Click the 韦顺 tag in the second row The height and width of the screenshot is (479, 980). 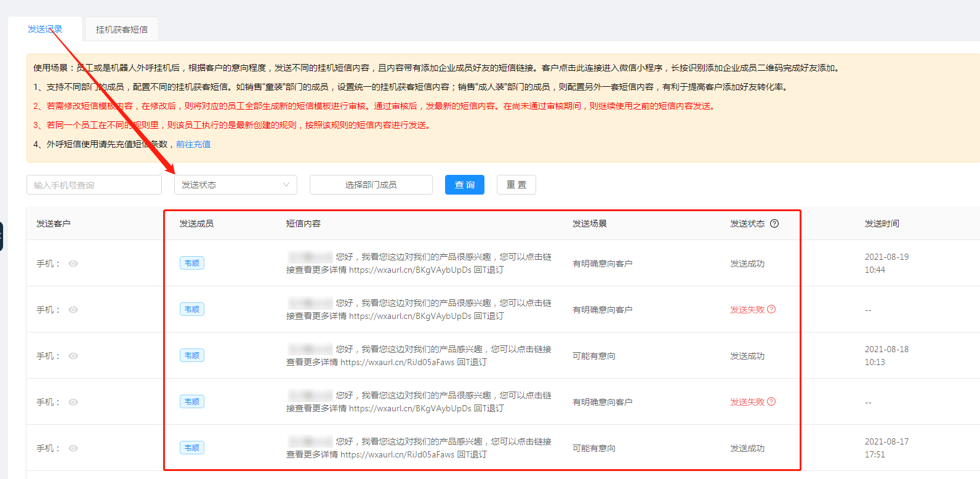tap(192, 309)
